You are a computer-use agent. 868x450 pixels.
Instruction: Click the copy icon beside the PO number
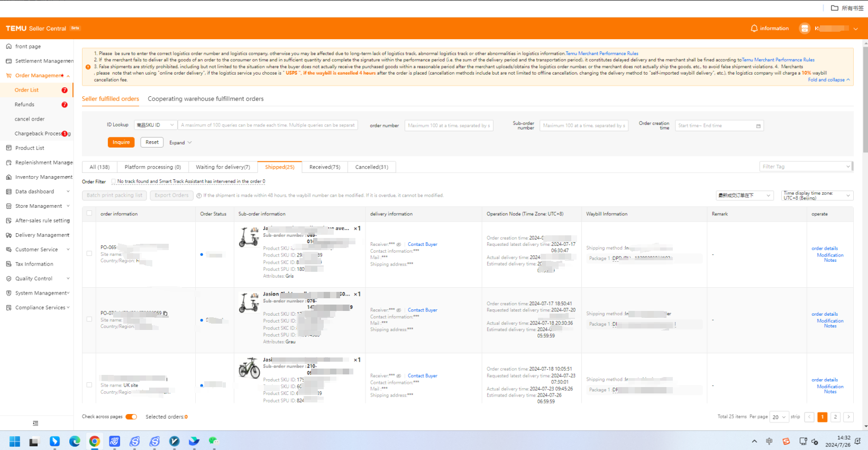[166, 314]
